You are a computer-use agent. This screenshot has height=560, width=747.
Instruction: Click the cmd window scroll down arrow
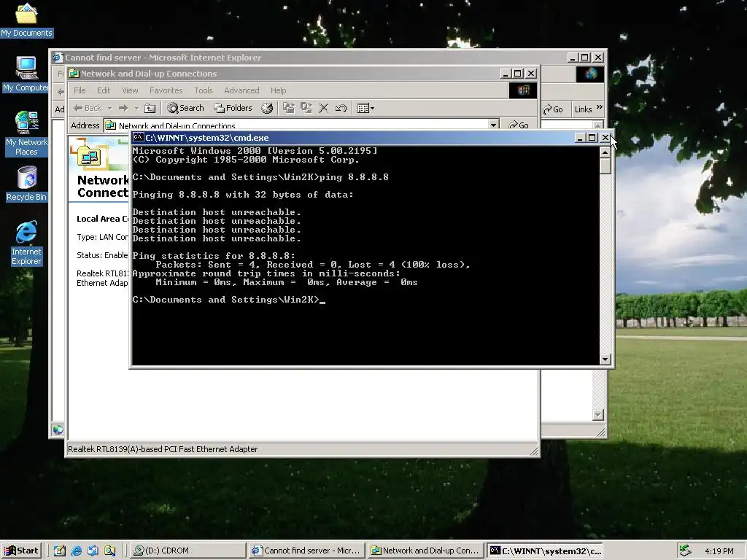(x=605, y=359)
